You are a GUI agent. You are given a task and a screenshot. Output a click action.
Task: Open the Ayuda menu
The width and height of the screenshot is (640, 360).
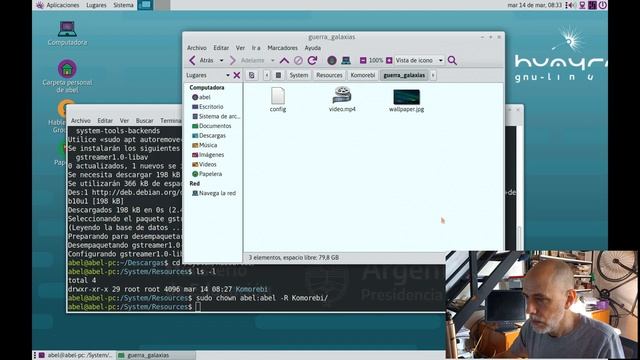coord(313,48)
